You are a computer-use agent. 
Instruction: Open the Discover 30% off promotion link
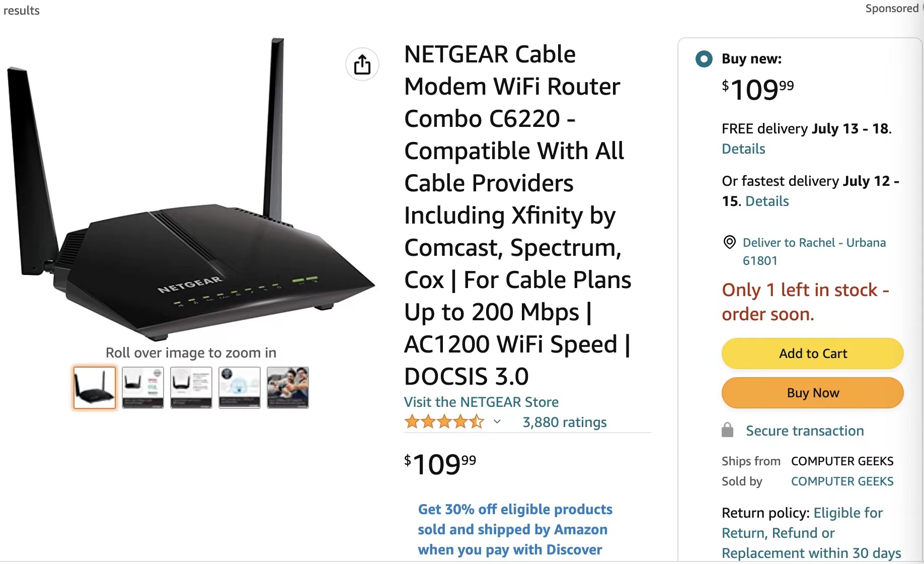(x=515, y=529)
